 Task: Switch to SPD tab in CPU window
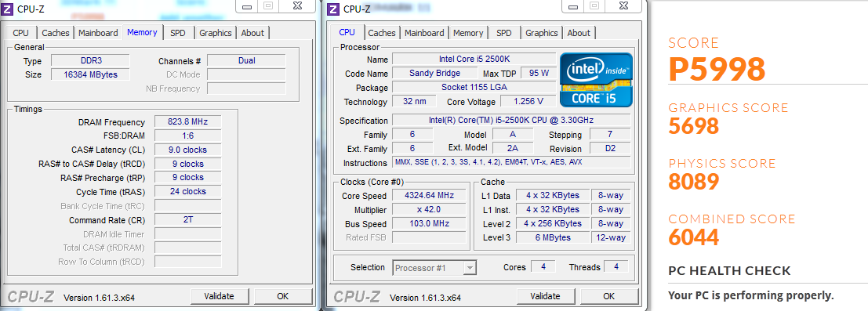503,33
